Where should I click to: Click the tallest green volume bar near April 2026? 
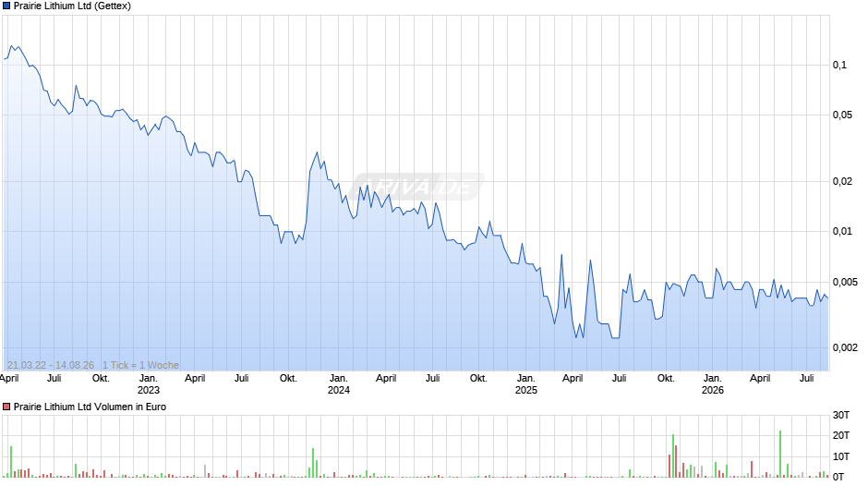(x=780, y=454)
